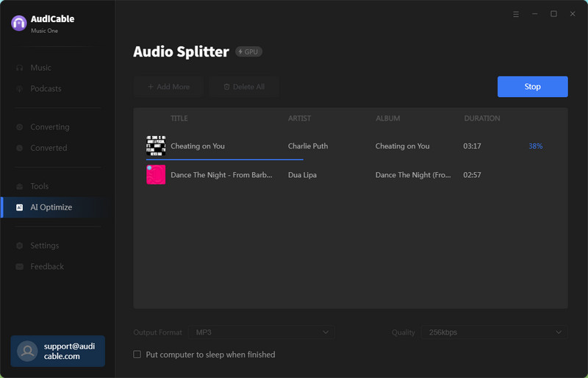
Task: Click artist Charlie Puth
Action: (308, 146)
